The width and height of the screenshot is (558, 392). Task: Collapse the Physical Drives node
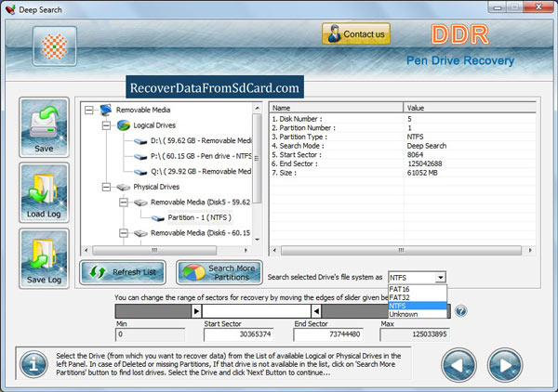pos(106,187)
